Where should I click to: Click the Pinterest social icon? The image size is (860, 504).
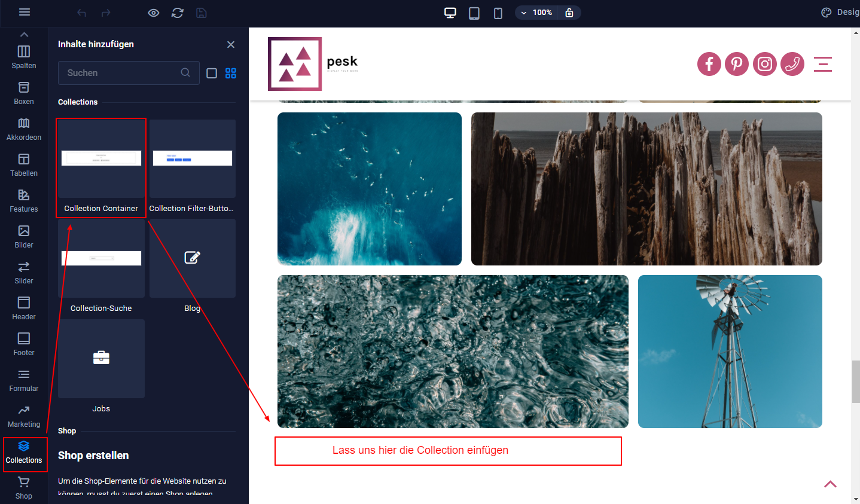[737, 64]
